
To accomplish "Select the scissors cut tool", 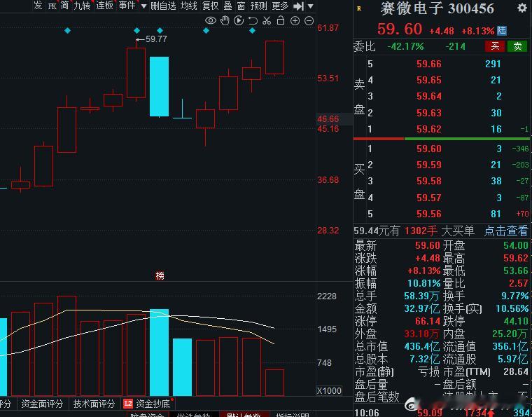I will [x=267, y=21].
